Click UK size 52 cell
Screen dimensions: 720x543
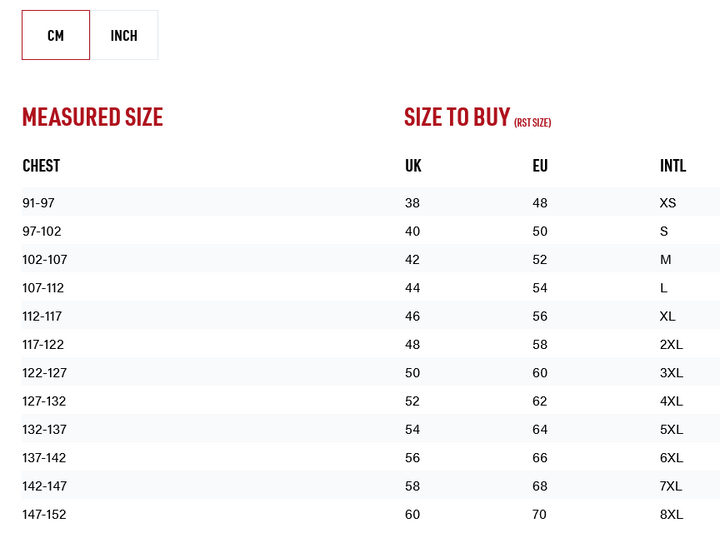tap(413, 401)
